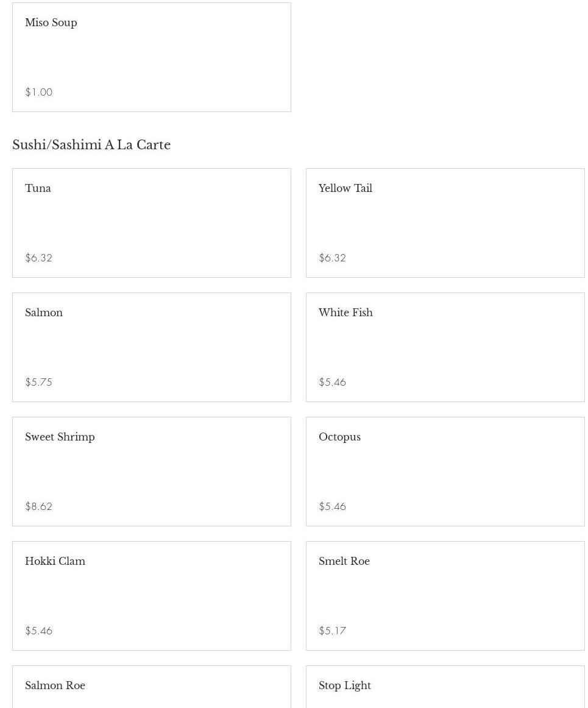Click the $5.75 Salmon price

click(x=38, y=382)
